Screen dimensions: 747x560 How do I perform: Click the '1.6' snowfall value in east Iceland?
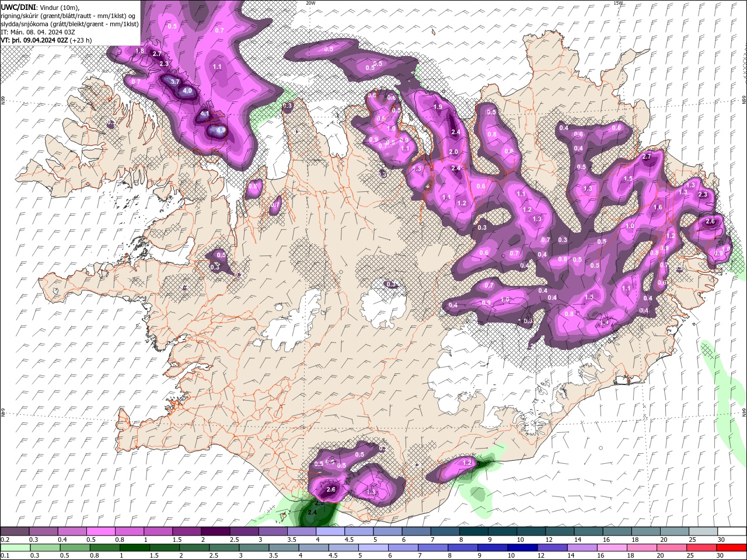(x=658, y=207)
